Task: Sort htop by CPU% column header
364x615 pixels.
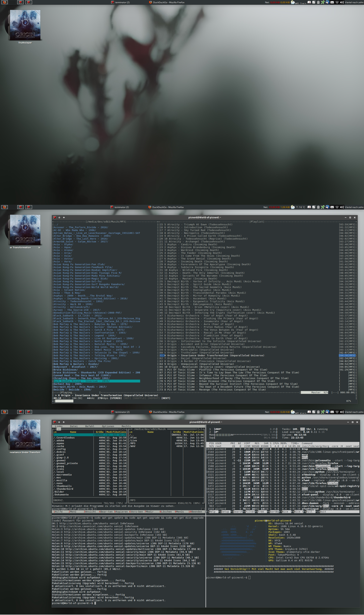Action: tap(276, 443)
